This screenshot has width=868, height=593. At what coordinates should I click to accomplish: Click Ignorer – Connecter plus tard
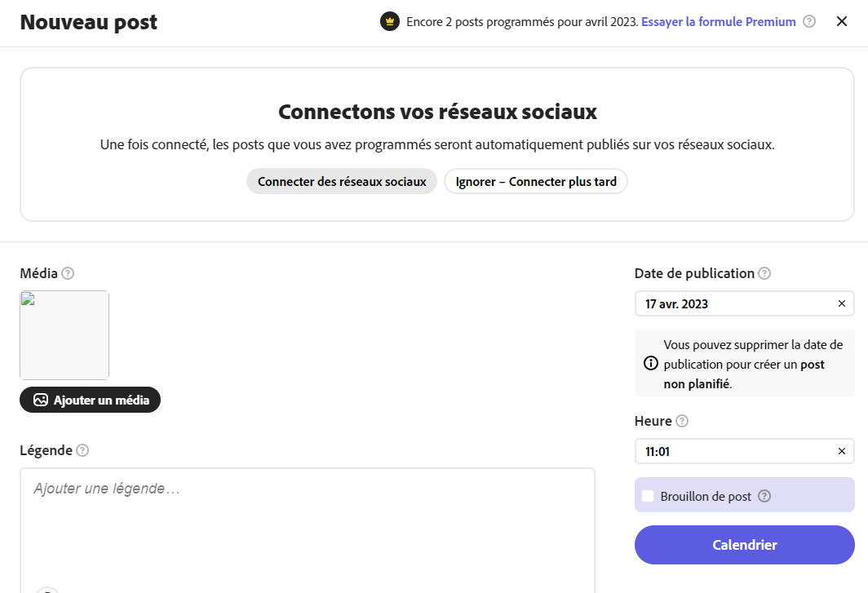pos(536,181)
